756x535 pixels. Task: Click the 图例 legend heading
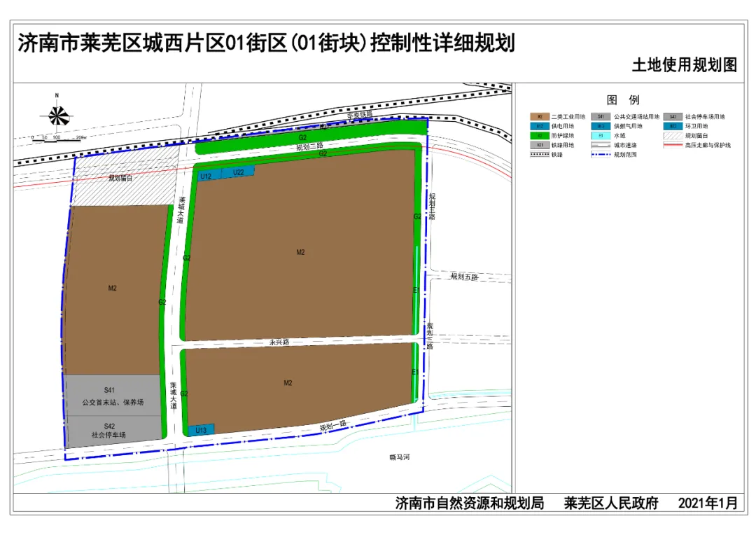click(623, 100)
